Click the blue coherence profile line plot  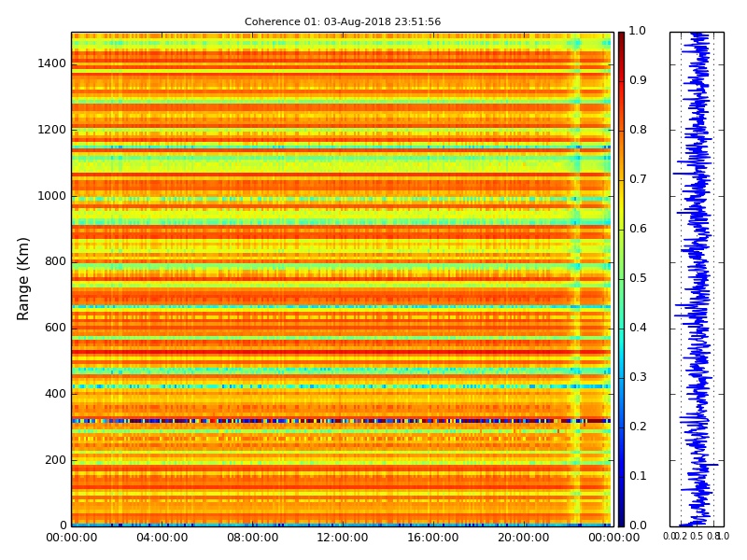tap(697, 279)
